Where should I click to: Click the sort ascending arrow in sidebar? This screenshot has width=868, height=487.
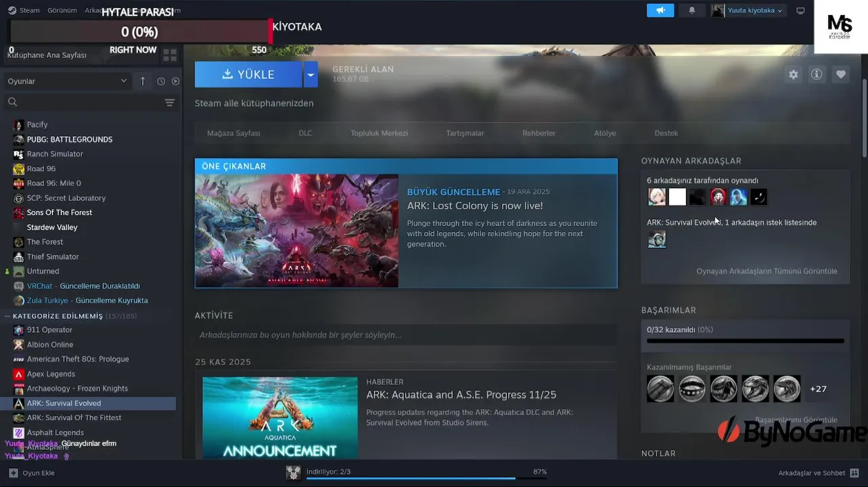click(143, 81)
